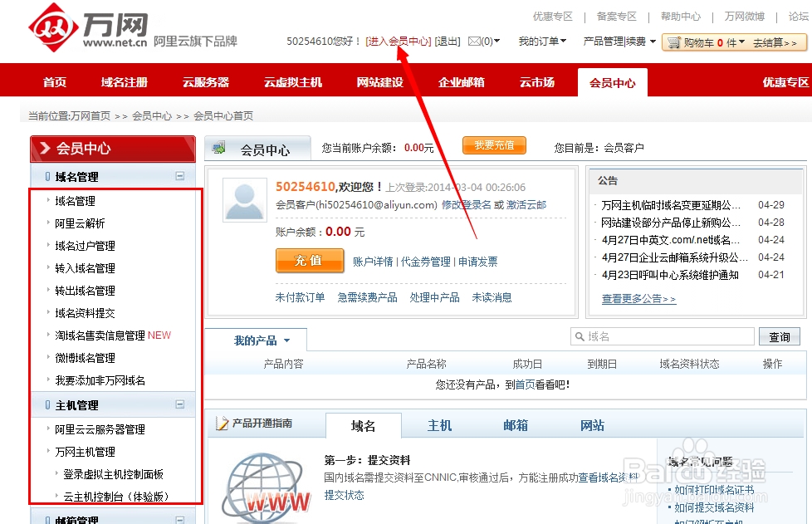Open 我要添加非万网域名 in sidebar
Image resolution: width=812 pixels, height=524 pixels.
(100, 380)
